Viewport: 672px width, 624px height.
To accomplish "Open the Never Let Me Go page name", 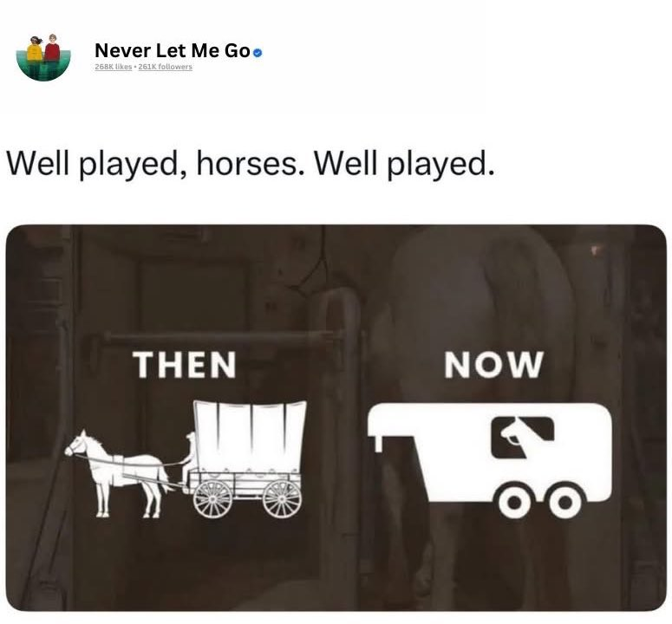I will tap(173, 50).
